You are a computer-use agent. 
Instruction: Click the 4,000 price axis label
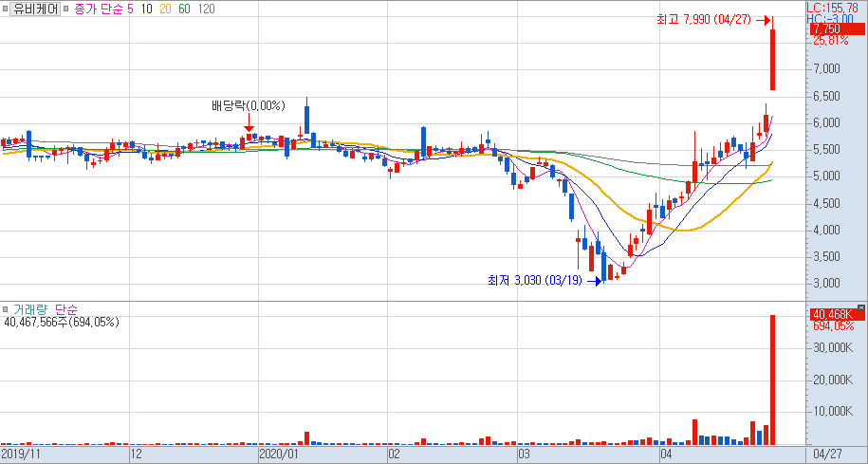coord(826,230)
